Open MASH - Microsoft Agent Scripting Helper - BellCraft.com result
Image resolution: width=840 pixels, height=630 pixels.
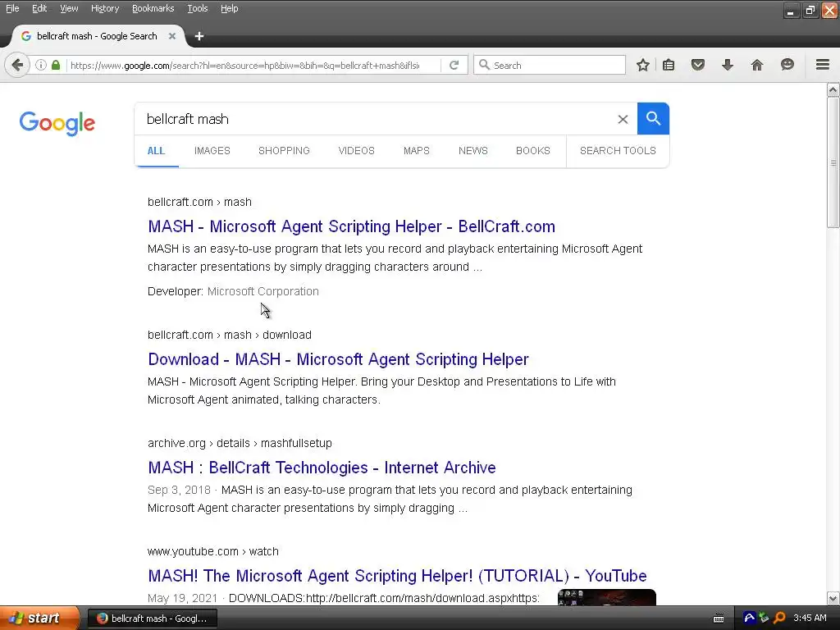(x=351, y=226)
